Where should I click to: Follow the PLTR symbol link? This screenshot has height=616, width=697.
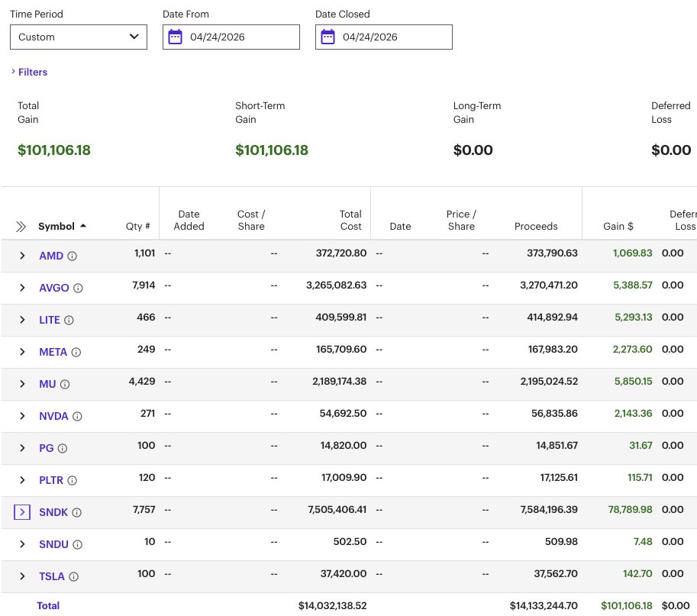pyautogui.click(x=51, y=480)
